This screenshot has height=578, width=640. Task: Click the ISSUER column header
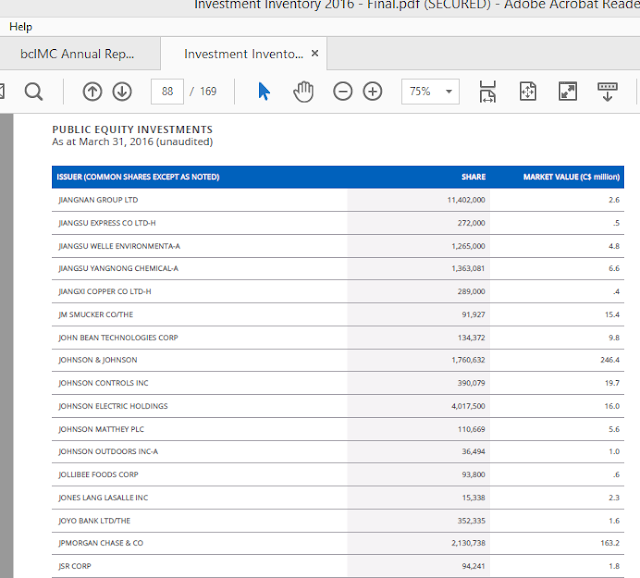[x=138, y=177]
